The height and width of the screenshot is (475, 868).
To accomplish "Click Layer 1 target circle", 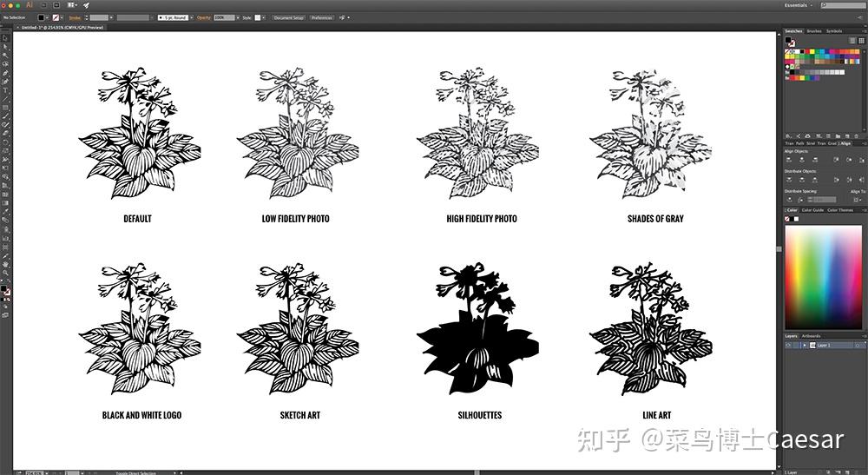I will [x=858, y=345].
